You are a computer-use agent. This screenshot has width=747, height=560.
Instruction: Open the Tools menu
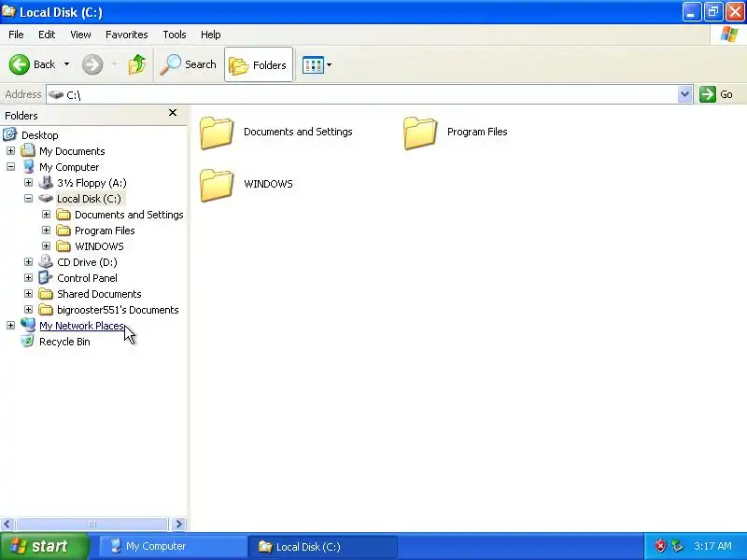(175, 35)
